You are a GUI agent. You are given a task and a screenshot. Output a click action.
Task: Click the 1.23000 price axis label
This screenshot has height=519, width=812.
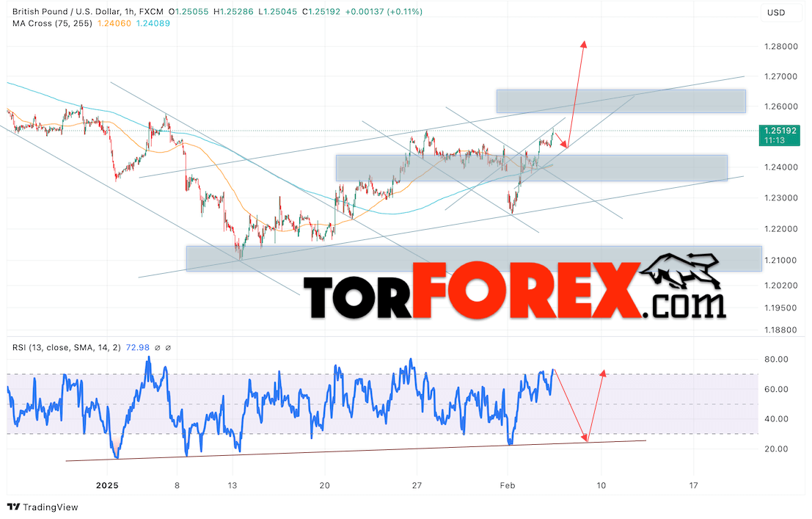pyautogui.click(x=781, y=198)
